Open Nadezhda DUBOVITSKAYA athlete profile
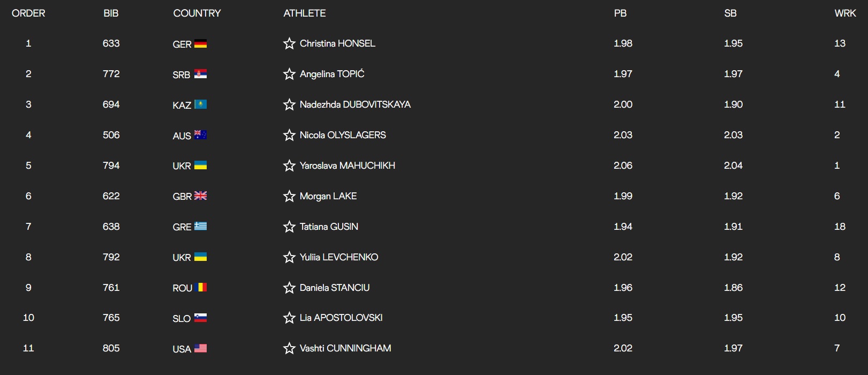The height and width of the screenshot is (375, 868). (355, 104)
